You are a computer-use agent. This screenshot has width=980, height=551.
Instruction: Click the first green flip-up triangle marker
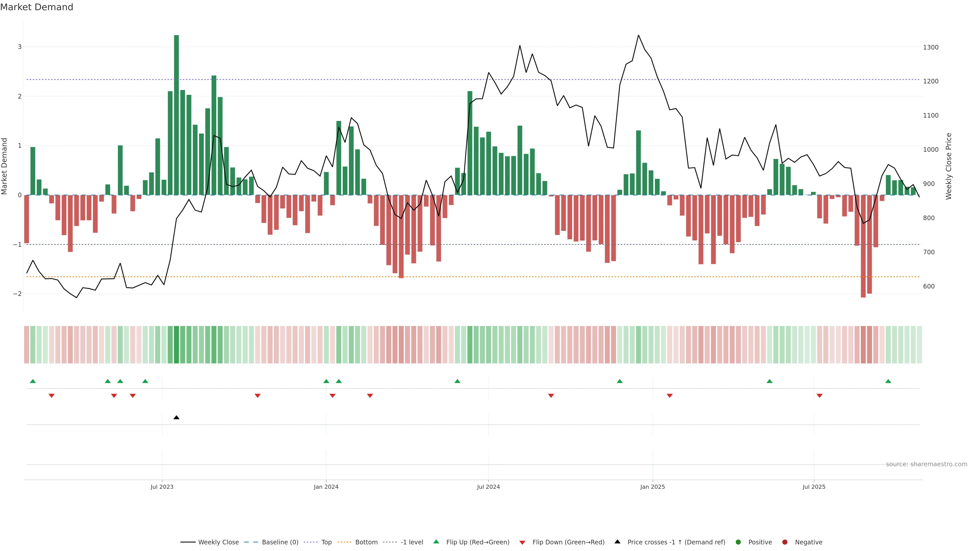coord(33,381)
